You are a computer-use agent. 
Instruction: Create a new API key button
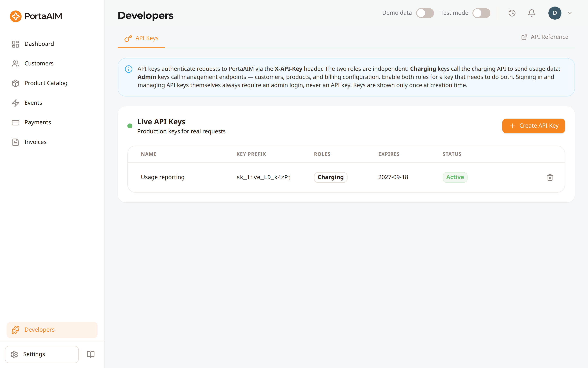pos(533,126)
